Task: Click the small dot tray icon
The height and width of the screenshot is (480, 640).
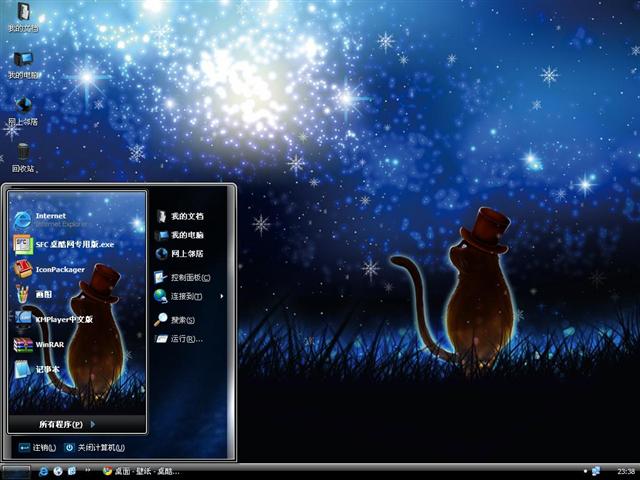Action: 585,471
